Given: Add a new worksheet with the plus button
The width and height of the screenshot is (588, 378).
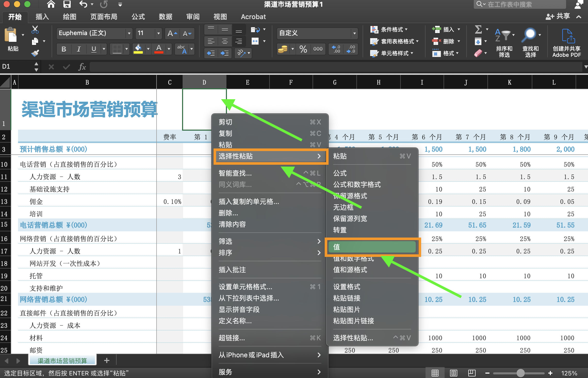Looking at the screenshot, I should click(x=106, y=360).
